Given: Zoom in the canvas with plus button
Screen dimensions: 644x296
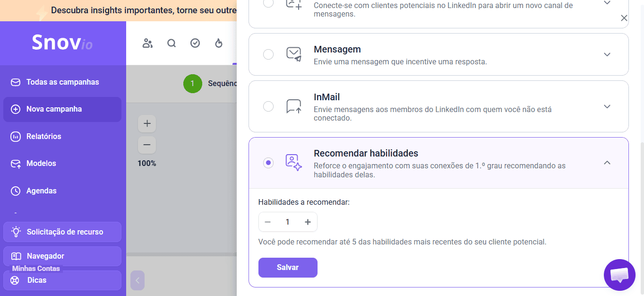Looking at the screenshot, I should click(147, 123).
